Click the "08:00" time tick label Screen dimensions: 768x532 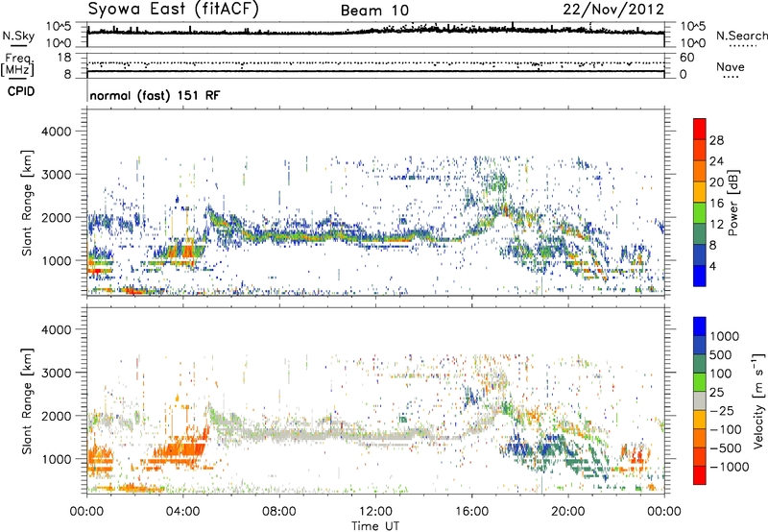(x=279, y=512)
